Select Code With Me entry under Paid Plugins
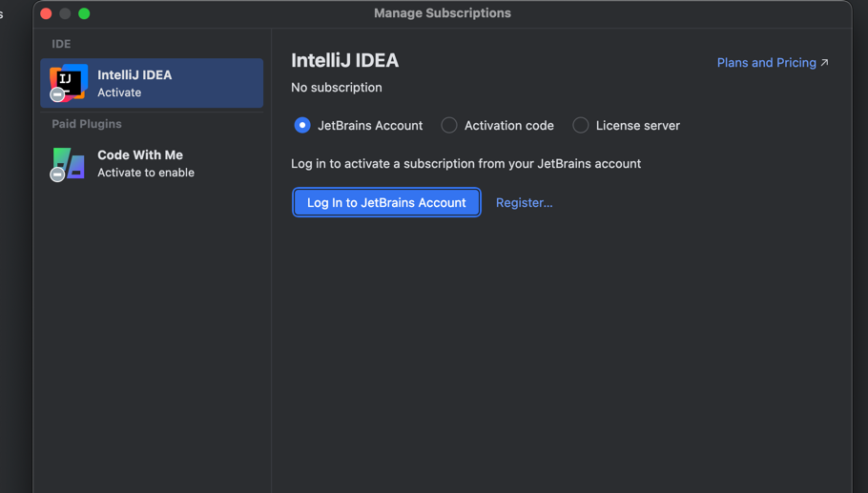The image size is (868, 493). (x=153, y=163)
